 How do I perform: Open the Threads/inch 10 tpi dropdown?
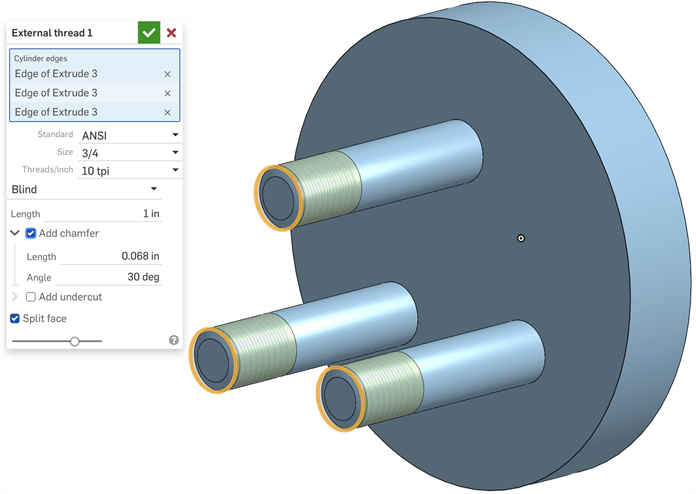click(130, 170)
